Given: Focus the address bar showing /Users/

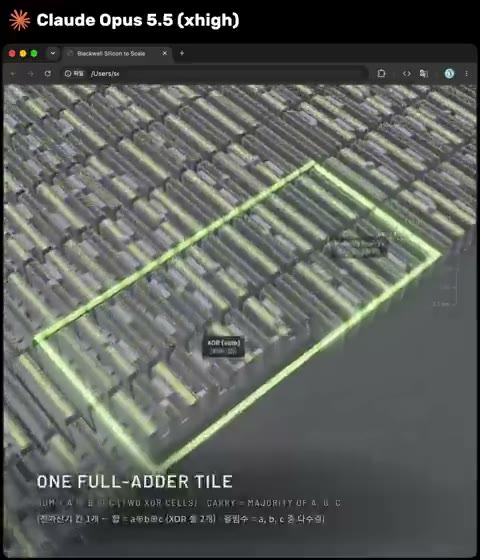Looking at the screenshot, I should pyautogui.click(x=214, y=74).
